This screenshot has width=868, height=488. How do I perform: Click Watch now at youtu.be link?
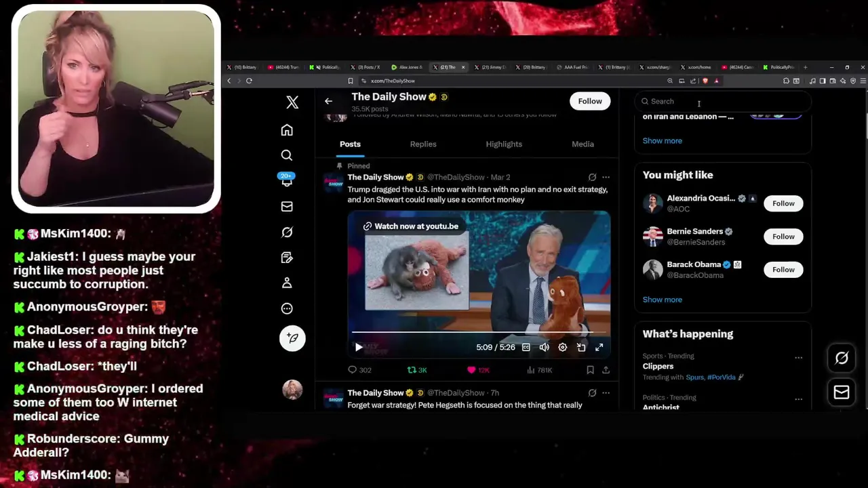(410, 226)
